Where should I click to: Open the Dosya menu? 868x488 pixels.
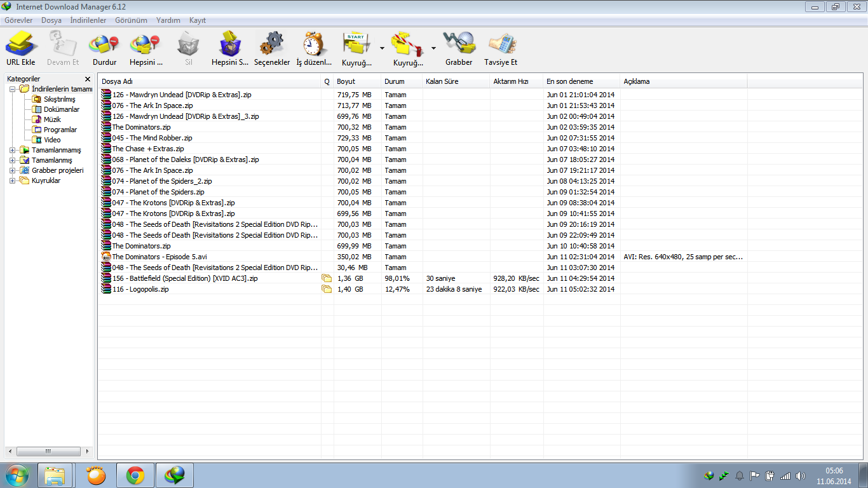(x=51, y=20)
